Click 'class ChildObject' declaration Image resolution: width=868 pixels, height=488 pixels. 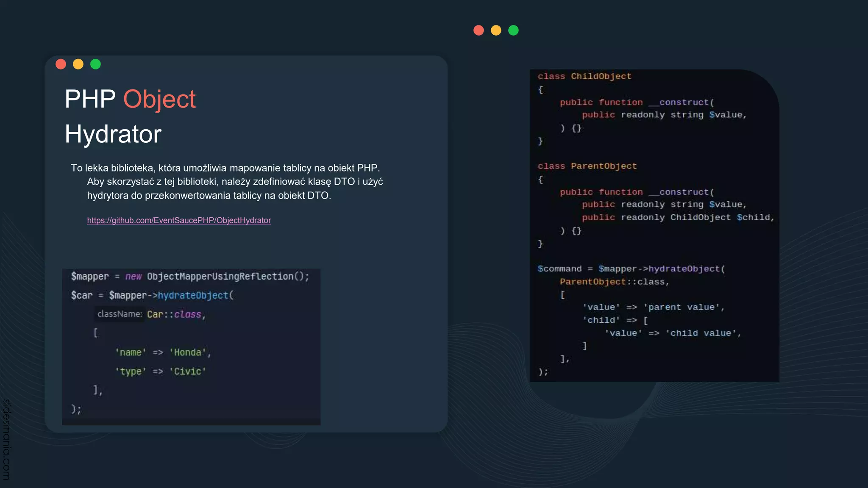(584, 76)
